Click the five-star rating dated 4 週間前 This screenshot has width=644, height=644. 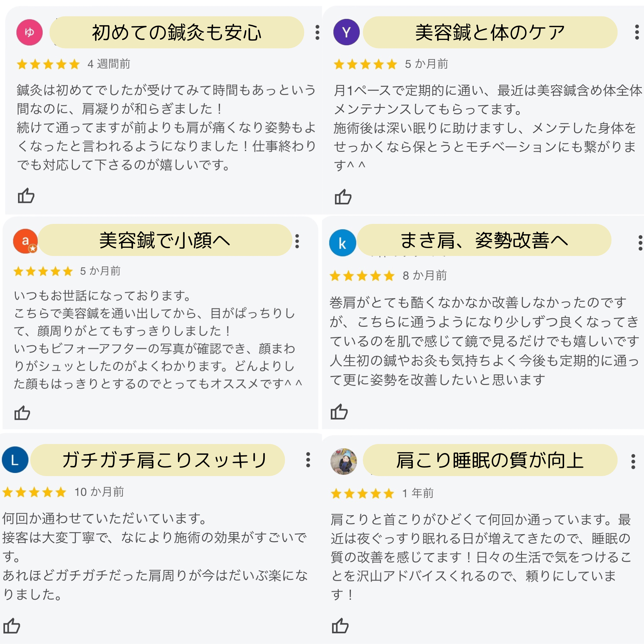pyautogui.click(x=48, y=64)
